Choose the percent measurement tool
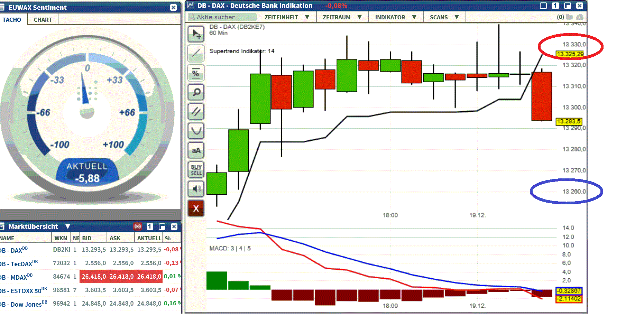 (196, 73)
